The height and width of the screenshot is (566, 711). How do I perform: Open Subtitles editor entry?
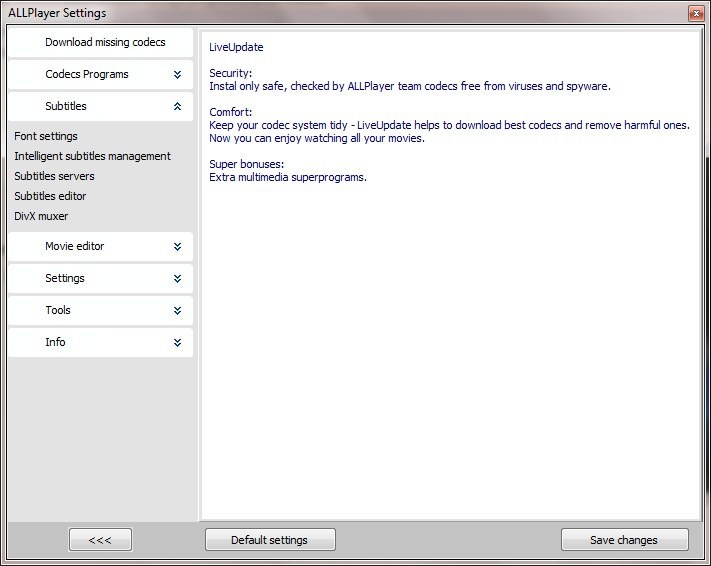click(x=50, y=196)
